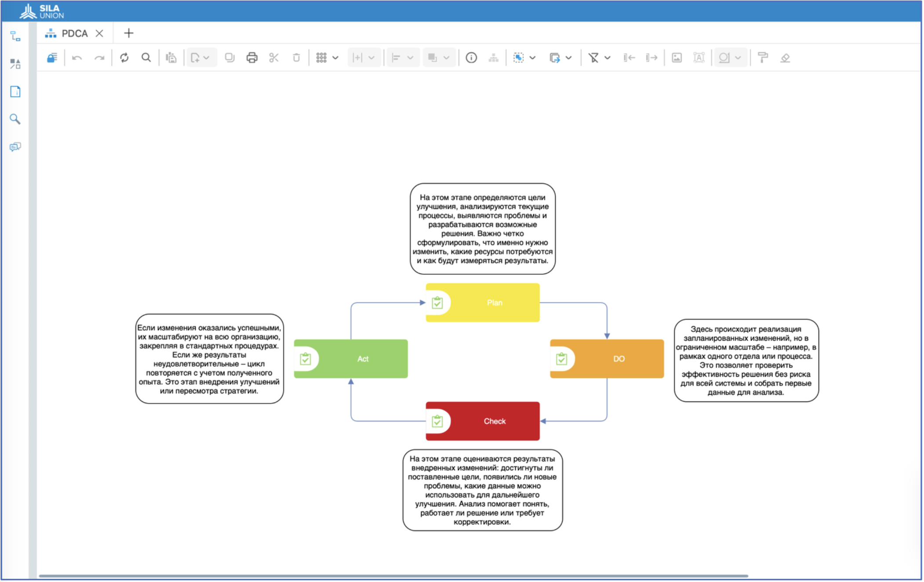Viewport: 924px width, 582px height.
Task: Expand the grid options dropdown
Action: (336, 58)
